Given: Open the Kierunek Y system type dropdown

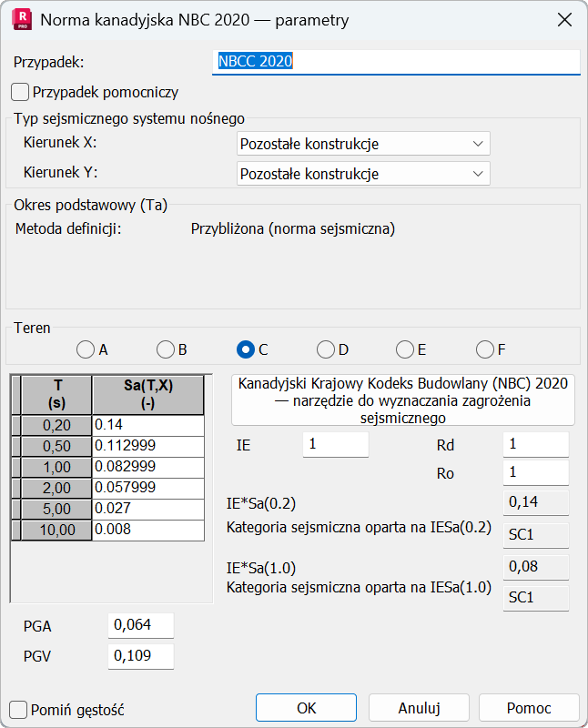Looking at the screenshot, I should click(x=363, y=174).
